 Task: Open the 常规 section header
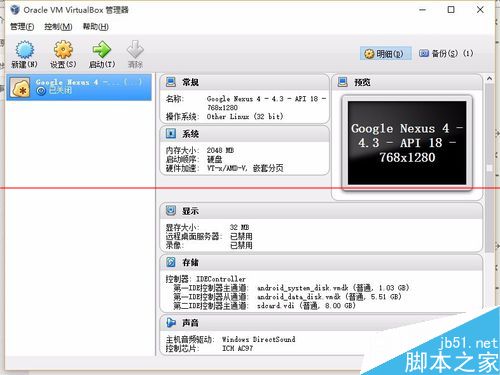tap(244, 82)
